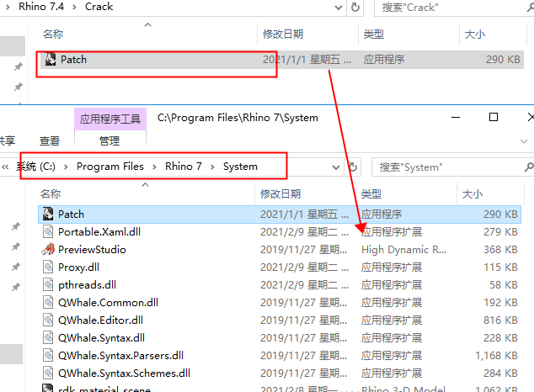
Task: Select the QWhale.Syntax.Parsers.dll file
Action: coord(120,355)
